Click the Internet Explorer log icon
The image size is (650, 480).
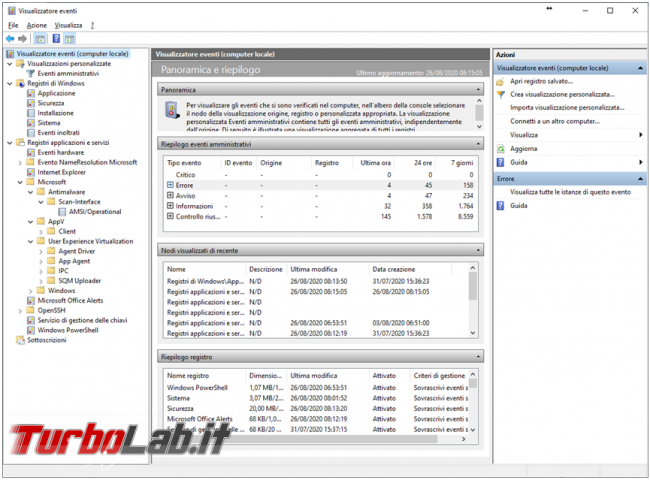(31, 172)
